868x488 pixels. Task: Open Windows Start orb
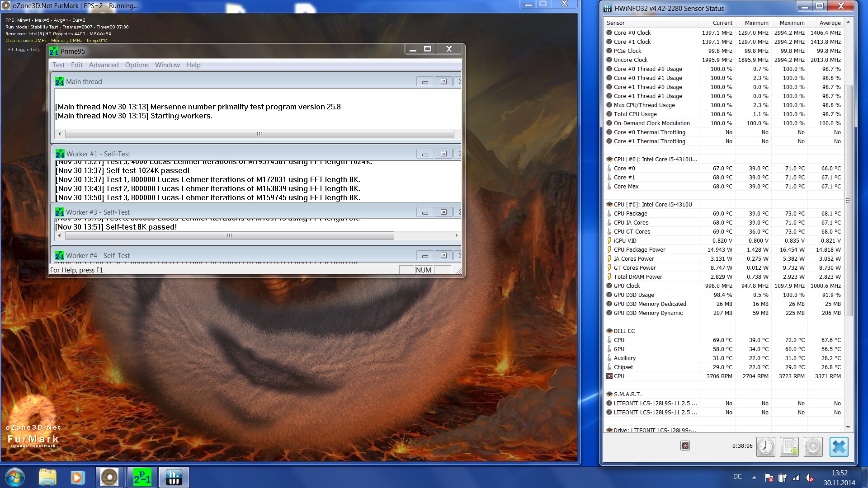(15, 477)
